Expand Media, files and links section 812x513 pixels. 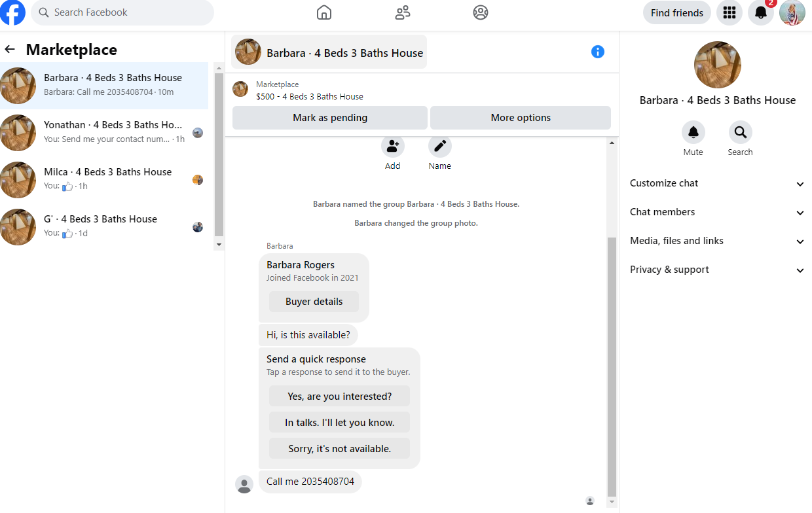tap(717, 241)
